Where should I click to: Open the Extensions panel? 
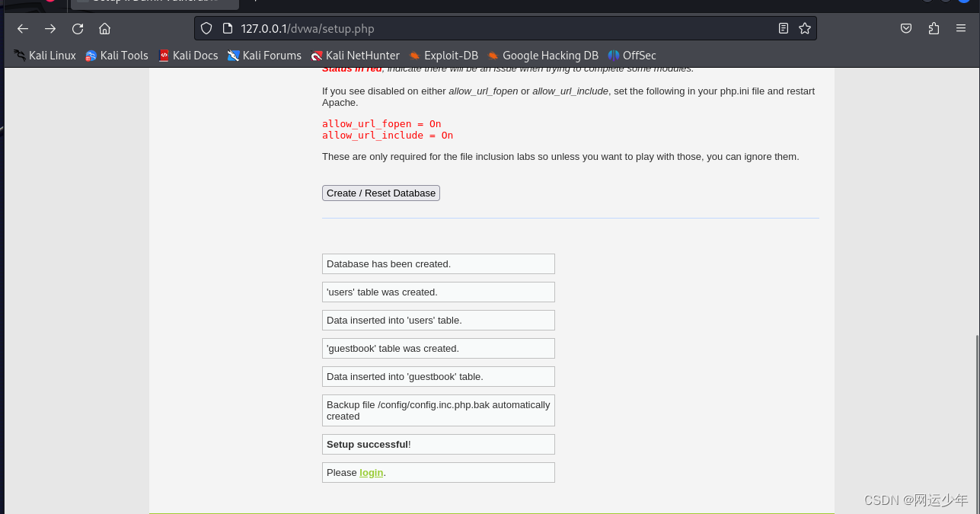coord(934,27)
